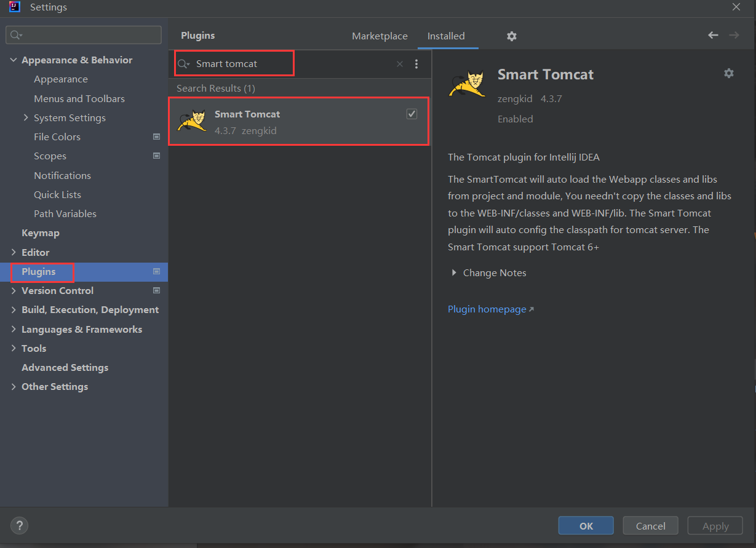Expand Build, Execution, Deployment arrow
This screenshot has width=756, height=548.
pyautogui.click(x=14, y=310)
